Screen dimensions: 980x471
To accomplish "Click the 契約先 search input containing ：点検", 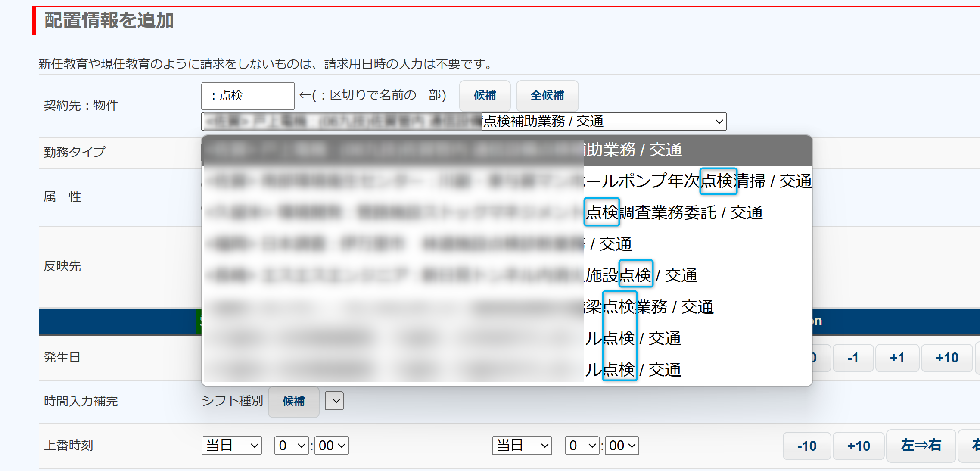I will [x=248, y=96].
